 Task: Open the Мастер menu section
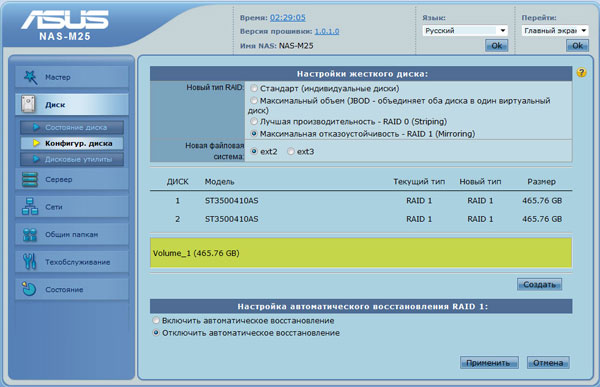(72, 77)
